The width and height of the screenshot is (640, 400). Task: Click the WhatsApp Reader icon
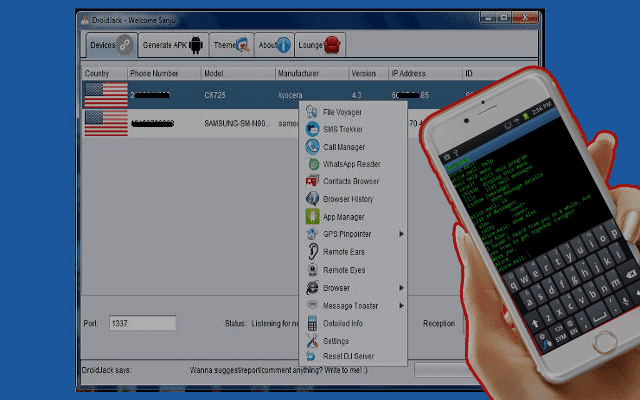(313, 164)
